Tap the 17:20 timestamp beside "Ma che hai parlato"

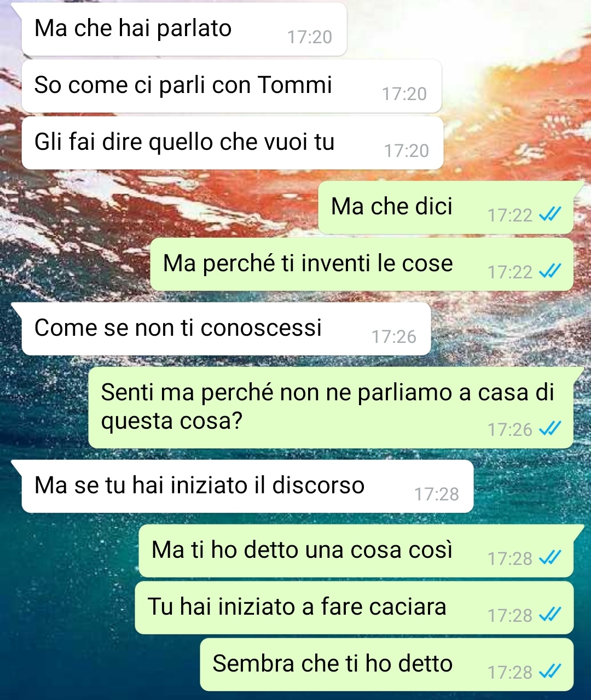(x=310, y=37)
